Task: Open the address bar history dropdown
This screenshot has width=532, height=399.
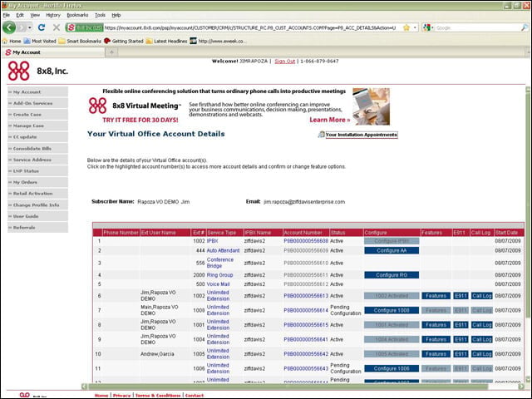Action: tap(415, 27)
